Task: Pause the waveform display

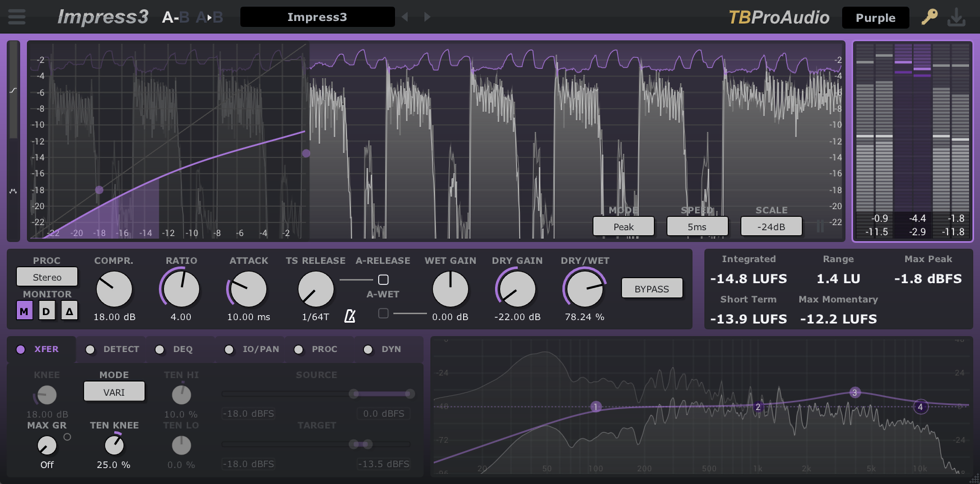Action: 820,226
